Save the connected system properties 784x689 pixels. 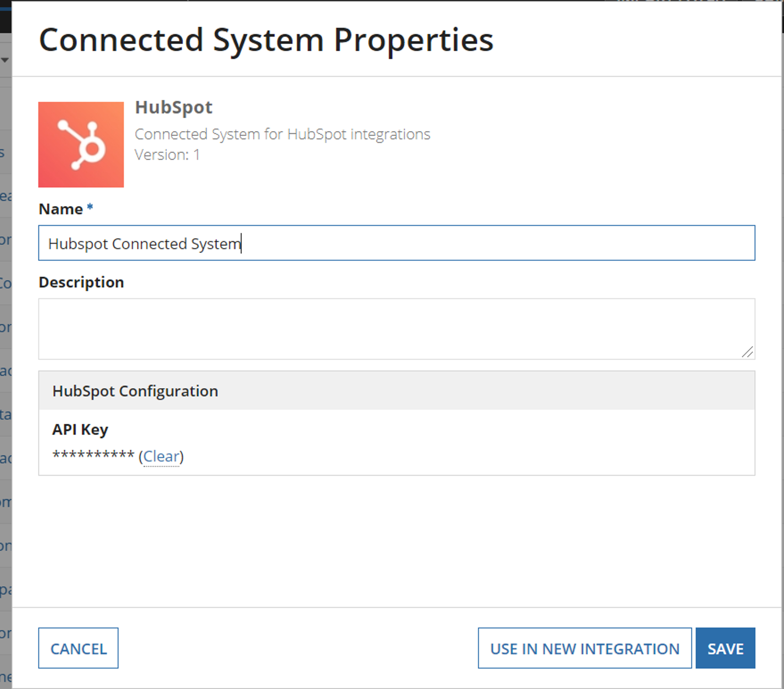pos(725,648)
